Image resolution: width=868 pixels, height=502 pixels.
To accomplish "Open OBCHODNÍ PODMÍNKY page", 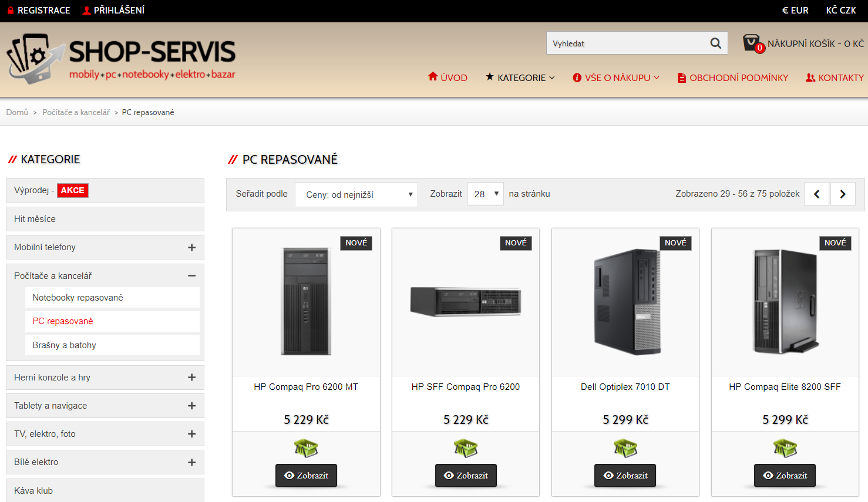I will (733, 78).
